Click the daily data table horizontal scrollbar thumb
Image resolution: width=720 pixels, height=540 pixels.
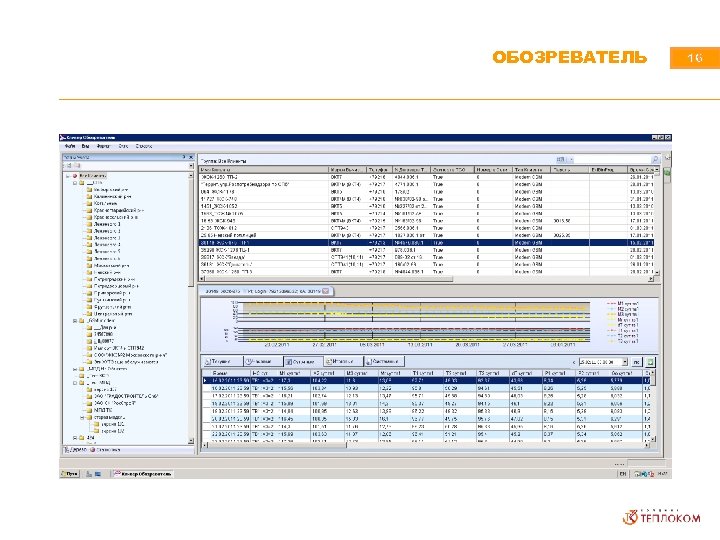click(x=277, y=444)
